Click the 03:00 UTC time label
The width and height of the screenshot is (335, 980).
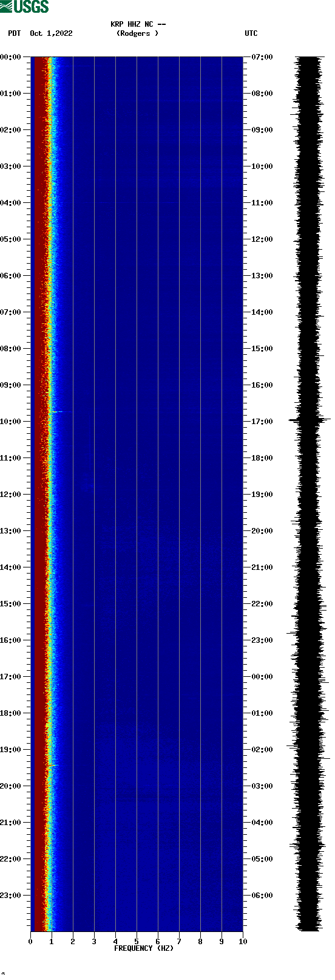pos(262,786)
